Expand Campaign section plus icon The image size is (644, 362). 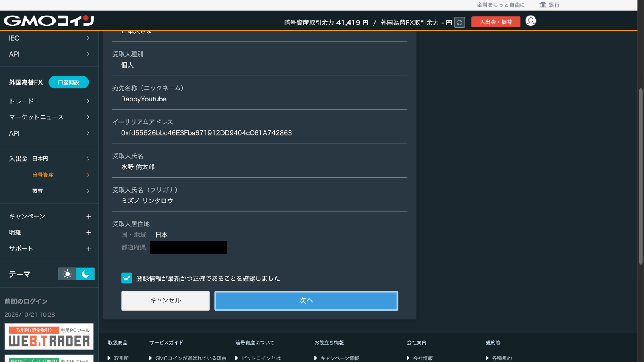coord(88,216)
